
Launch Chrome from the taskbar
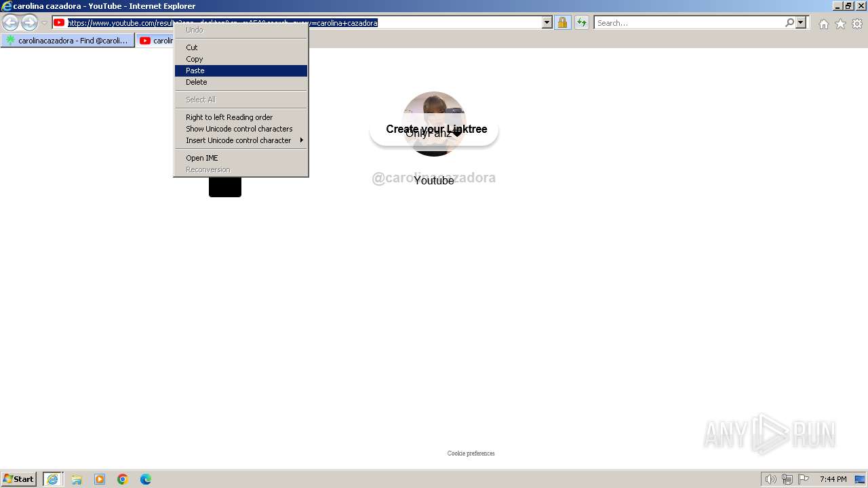pos(123,479)
